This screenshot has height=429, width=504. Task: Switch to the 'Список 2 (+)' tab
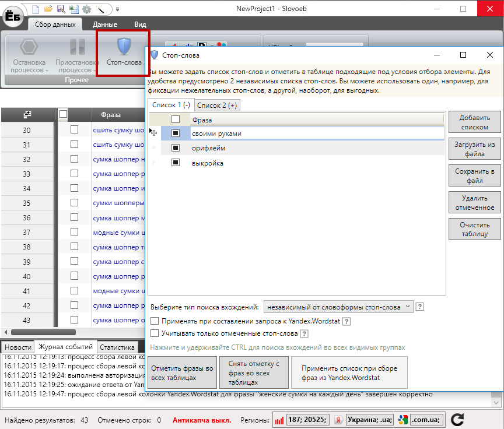point(216,105)
